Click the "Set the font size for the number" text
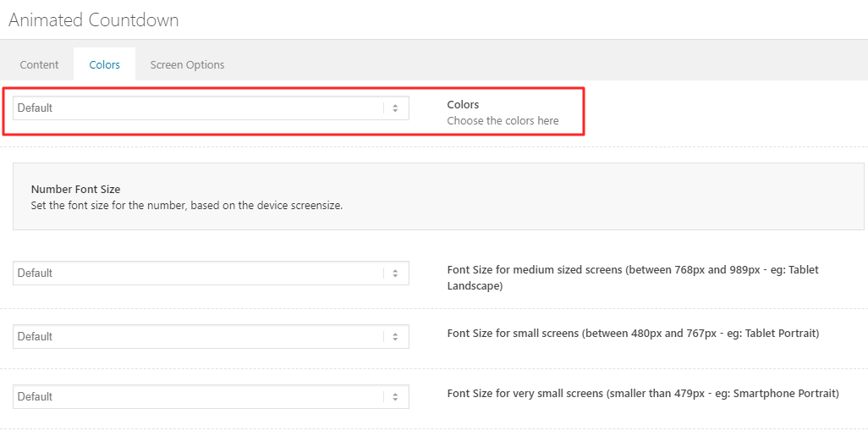The height and width of the screenshot is (431, 868). (186, 206)
